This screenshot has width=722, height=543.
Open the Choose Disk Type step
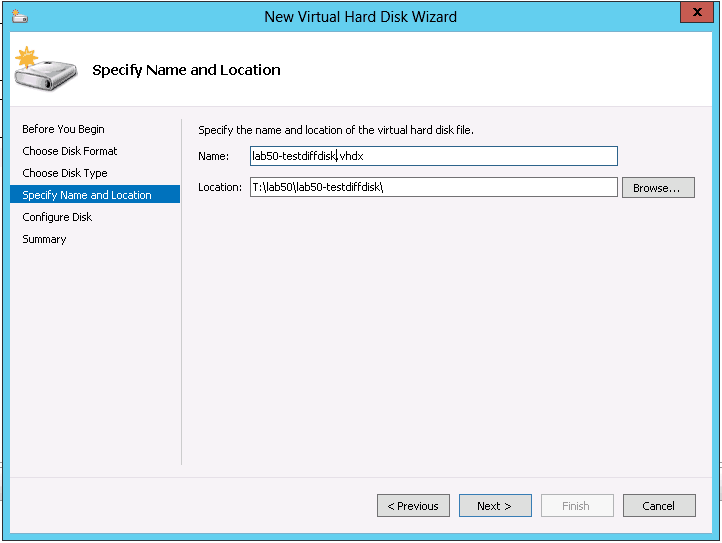pos(65,173)
